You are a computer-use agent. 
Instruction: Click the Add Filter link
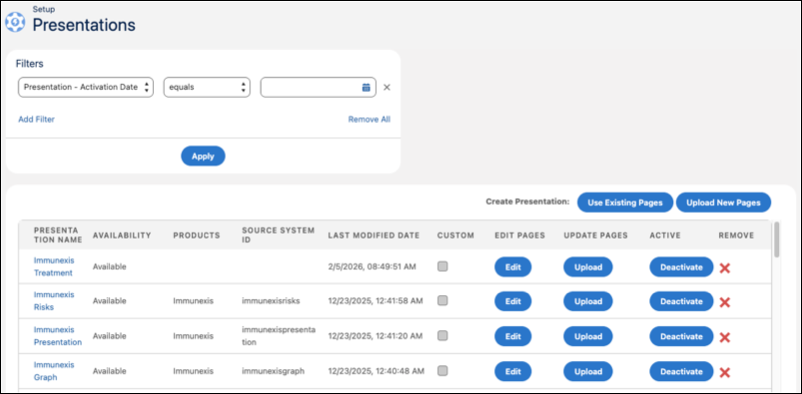pos(36,119)
